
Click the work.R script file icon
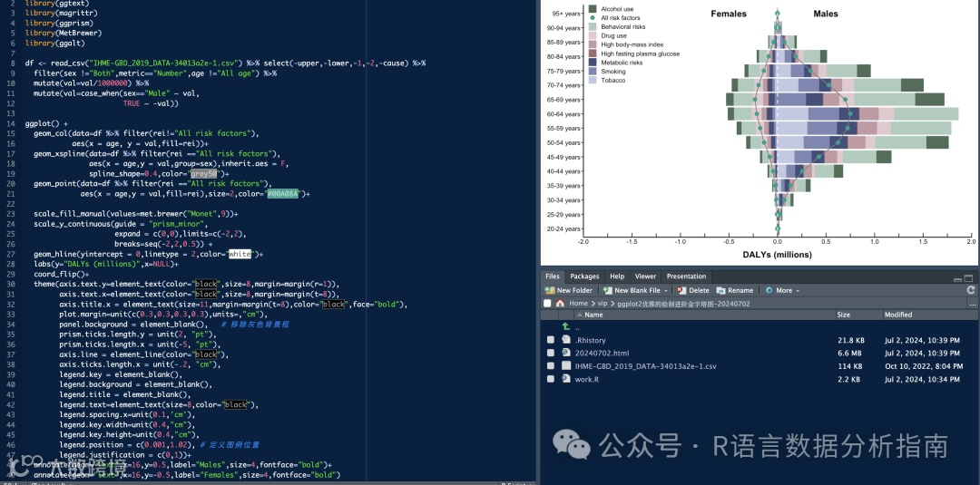point(566,379)
